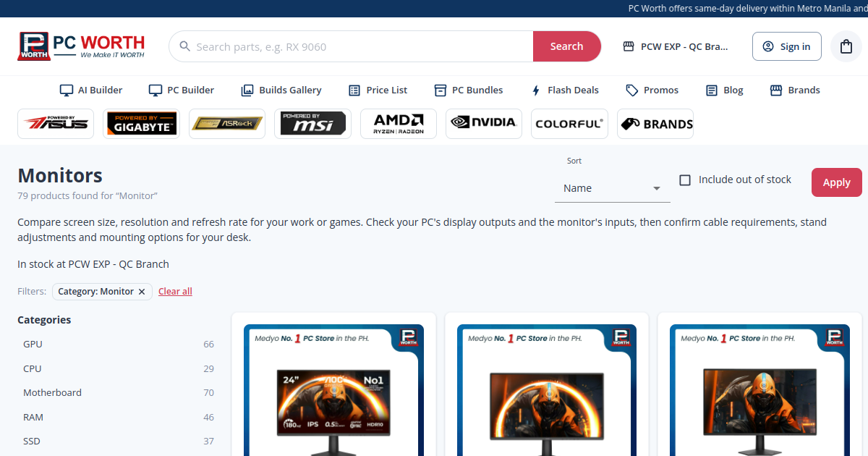The width and height of the screenshot is (868, 456).
Task: Open the Sort by Name dropdown
Action: [x=613, y=188]
